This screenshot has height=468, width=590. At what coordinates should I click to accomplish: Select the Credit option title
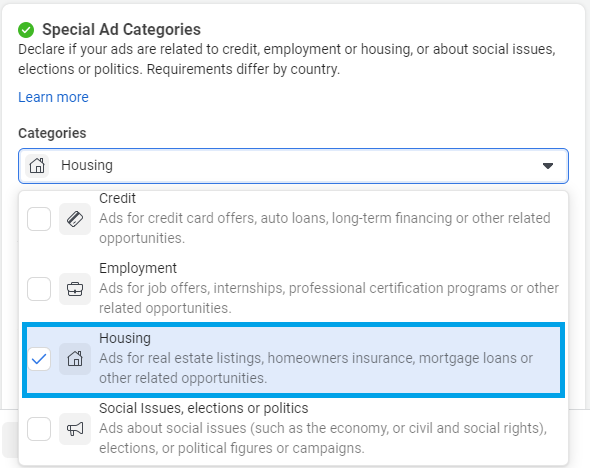coord(117,198)
